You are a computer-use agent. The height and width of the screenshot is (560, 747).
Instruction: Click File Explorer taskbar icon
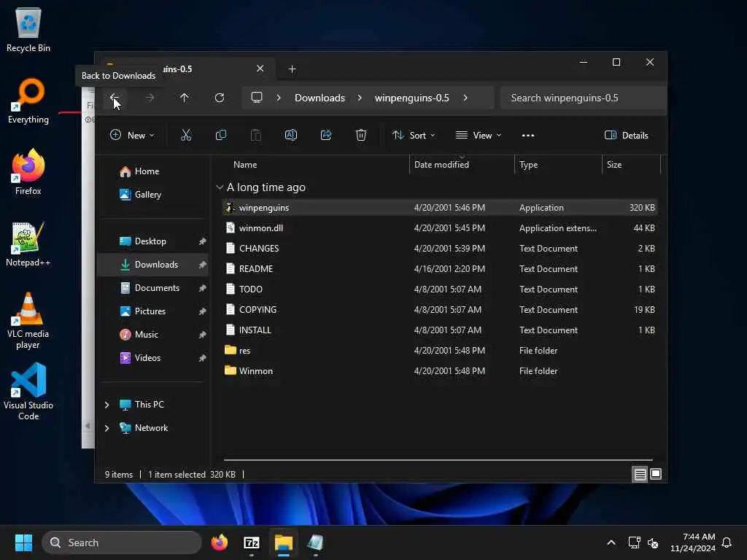(x=284, y=542)
